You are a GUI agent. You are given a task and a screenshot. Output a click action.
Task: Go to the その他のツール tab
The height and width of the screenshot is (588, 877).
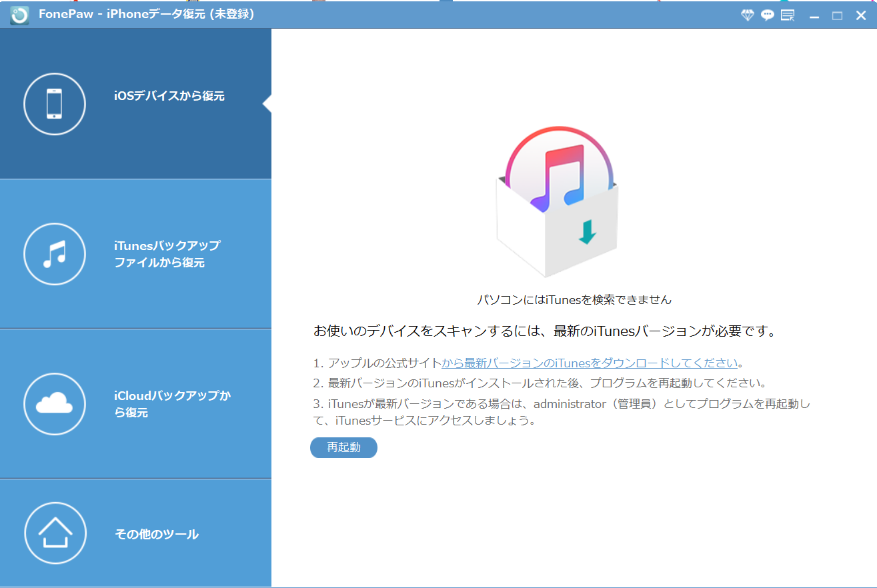click(157, 534)
